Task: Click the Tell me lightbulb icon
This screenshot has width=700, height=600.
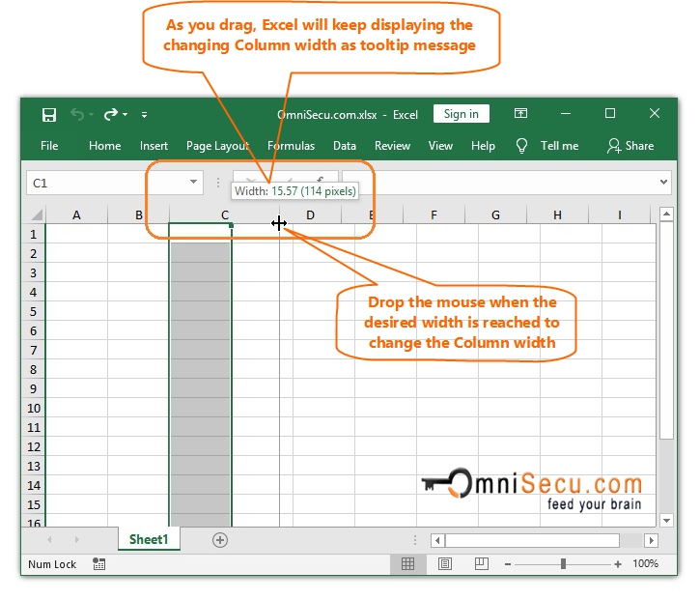Action: (521, 146)
